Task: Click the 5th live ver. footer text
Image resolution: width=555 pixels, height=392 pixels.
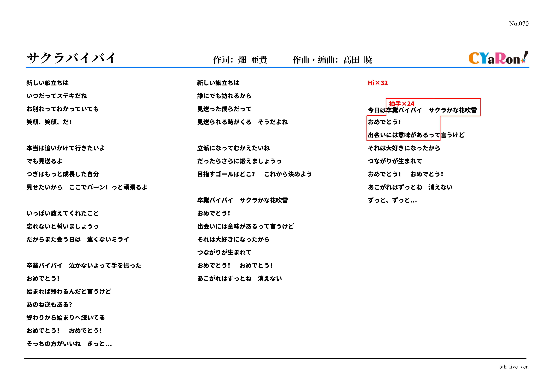Action: click(514, 367)
